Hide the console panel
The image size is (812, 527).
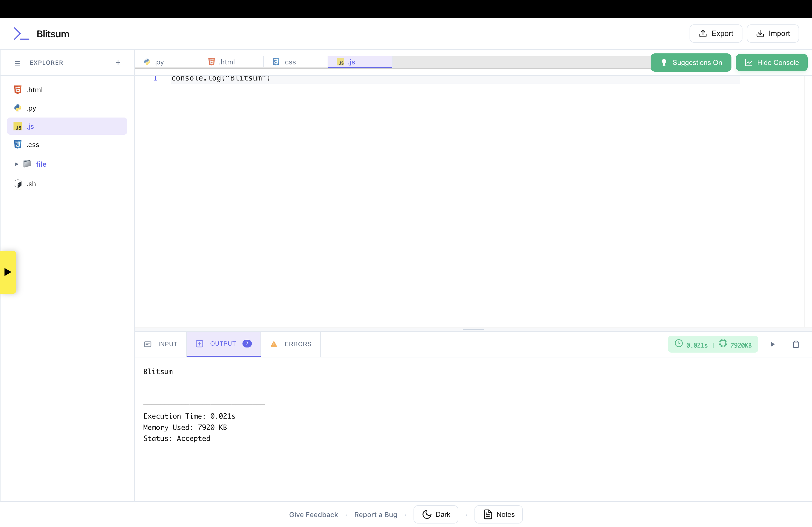click(771, 63)
